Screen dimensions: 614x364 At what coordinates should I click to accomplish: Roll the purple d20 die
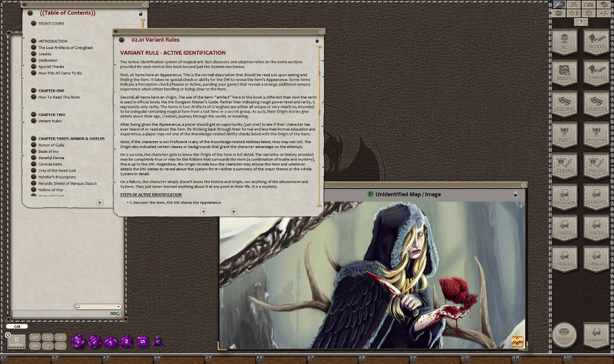[78, 341]
